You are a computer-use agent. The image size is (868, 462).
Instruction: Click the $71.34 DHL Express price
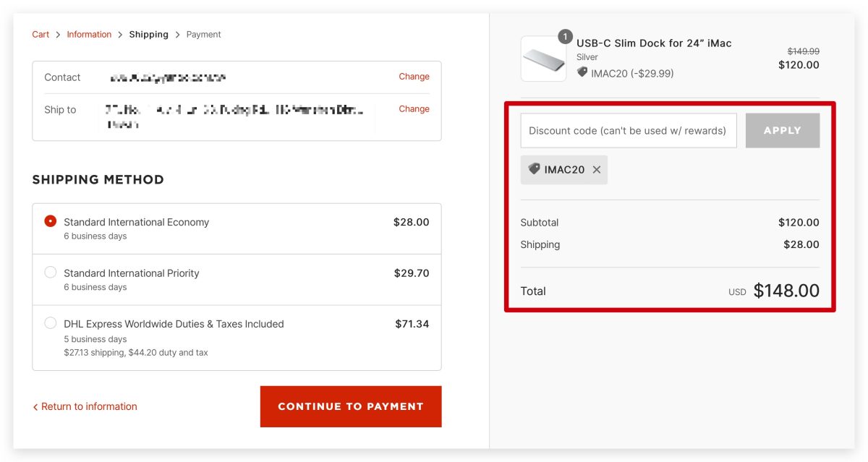(412, 324)
